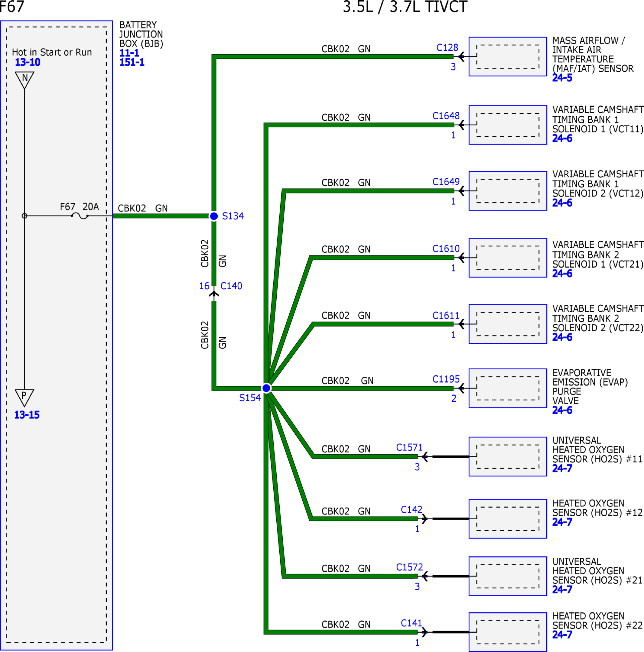
Task: Click the C128 connector pin arrow
Action: click(x=461, y=57)
